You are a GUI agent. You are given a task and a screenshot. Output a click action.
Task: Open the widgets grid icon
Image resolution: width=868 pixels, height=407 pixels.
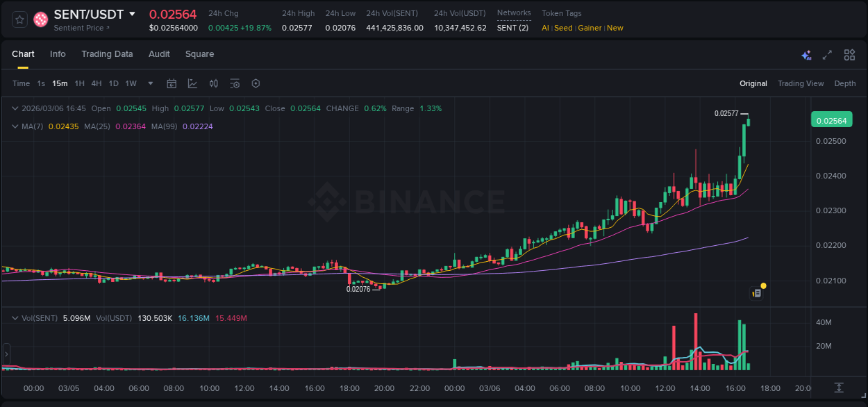[849, 54]
